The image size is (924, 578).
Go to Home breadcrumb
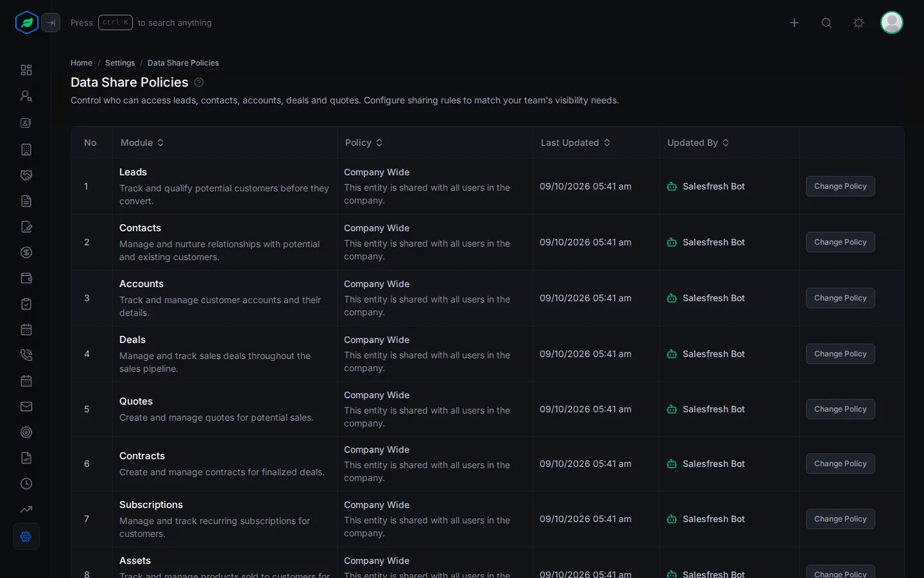pos(81,63)
